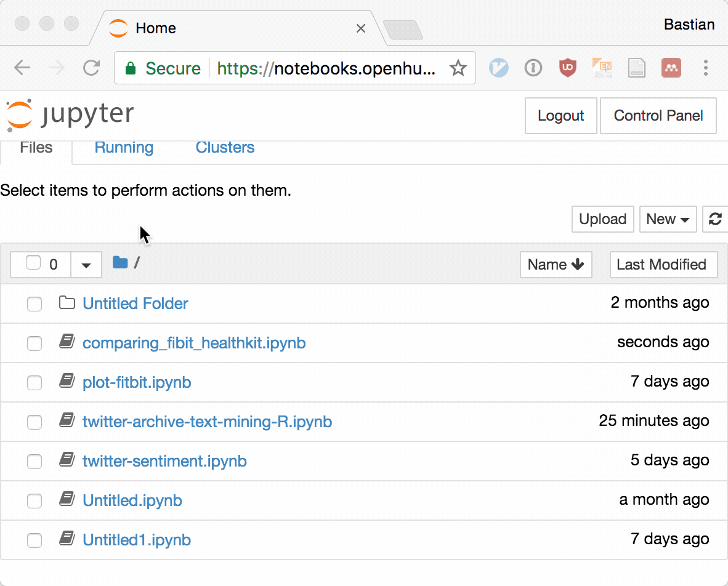
Task: Open comparing_fibit_healthkit.ipynb notebook
Action: [x=194, y=343]
